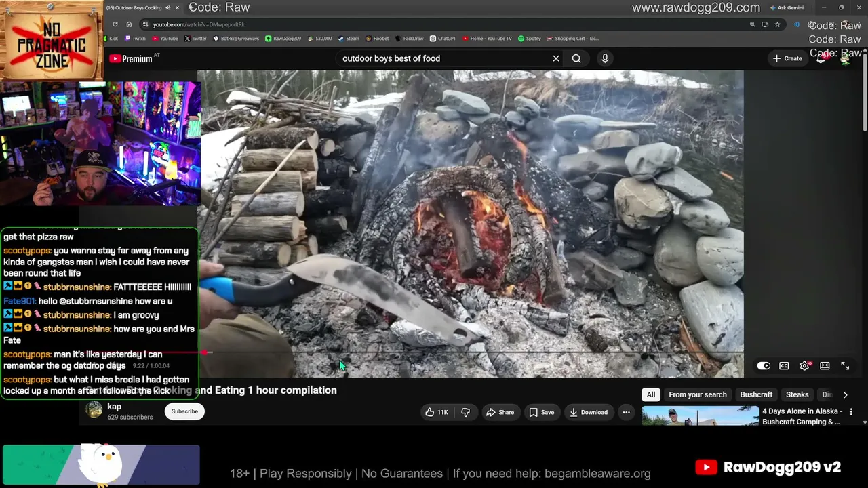Toggle the autoplay switch

pyautogui.click(x=764, y=366)
